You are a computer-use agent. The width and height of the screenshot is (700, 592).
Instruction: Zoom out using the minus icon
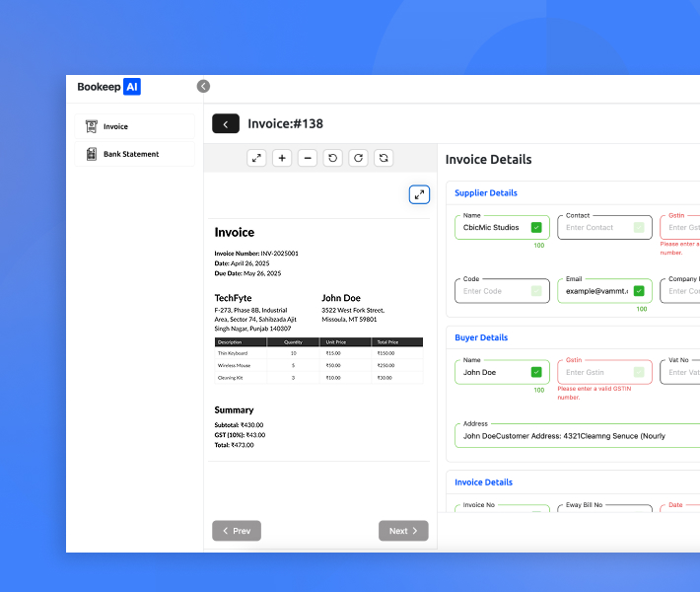pyautogui.click(x=308, y=158)
